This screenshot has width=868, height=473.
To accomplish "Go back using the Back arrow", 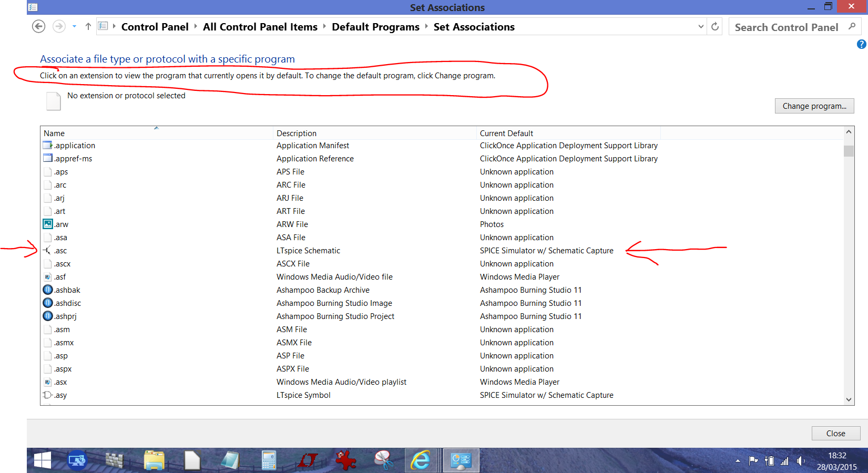I will click(x=38, y=26).
